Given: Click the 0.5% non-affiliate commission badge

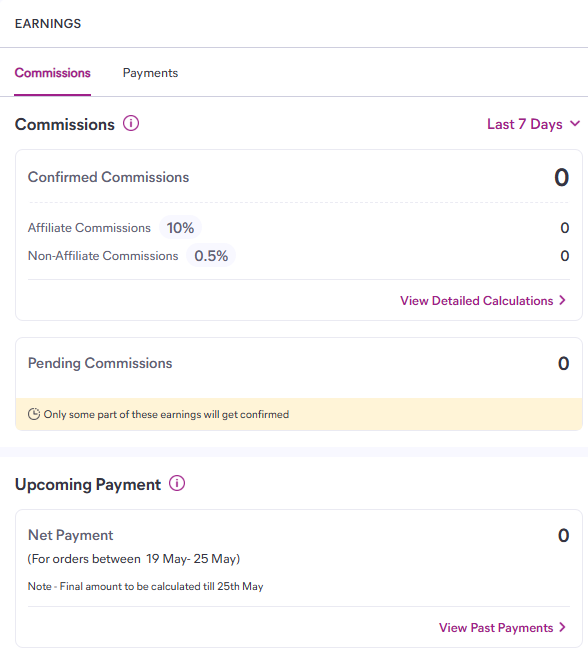Looking at the screenshot, I should 211,256.
